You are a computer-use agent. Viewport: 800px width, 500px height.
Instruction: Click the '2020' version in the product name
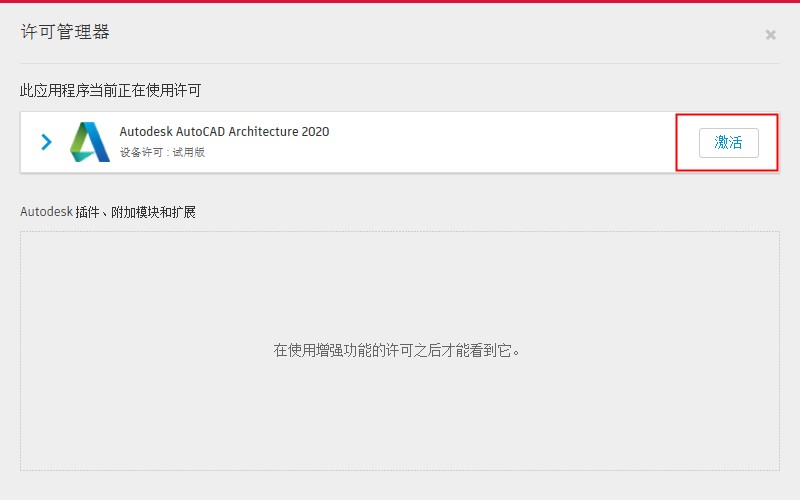(x=315, y=132)
